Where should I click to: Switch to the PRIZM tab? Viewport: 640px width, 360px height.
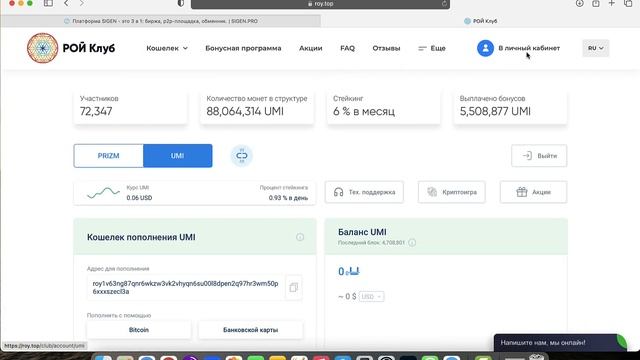[x=108, y=156]
